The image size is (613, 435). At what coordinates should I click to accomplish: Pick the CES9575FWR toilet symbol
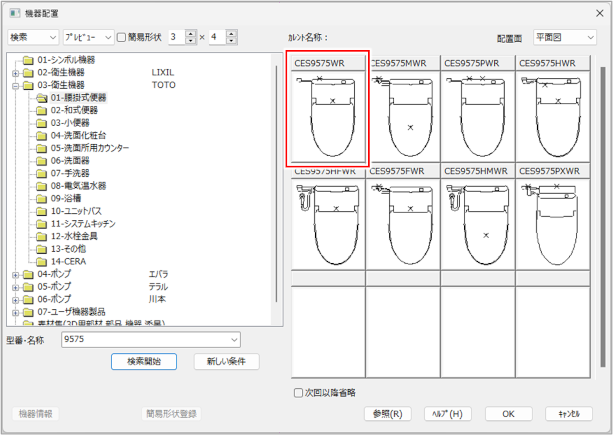pos(404,225)
